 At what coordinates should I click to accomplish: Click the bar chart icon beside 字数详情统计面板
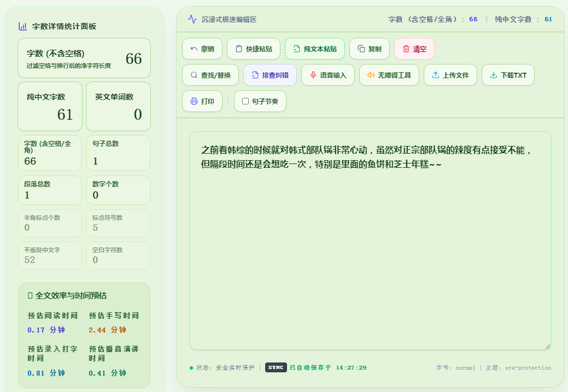[x=23, y=26]
